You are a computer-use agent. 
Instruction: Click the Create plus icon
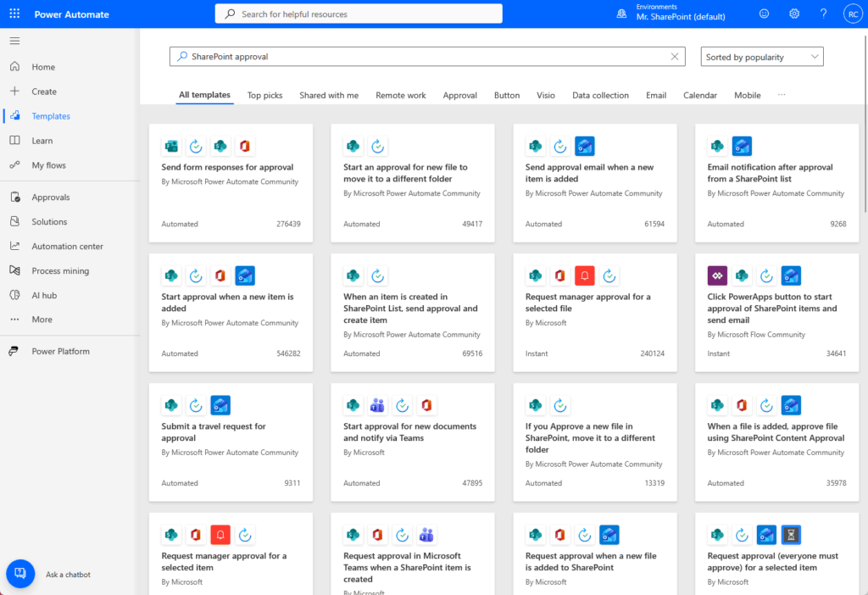pos(15,91)
